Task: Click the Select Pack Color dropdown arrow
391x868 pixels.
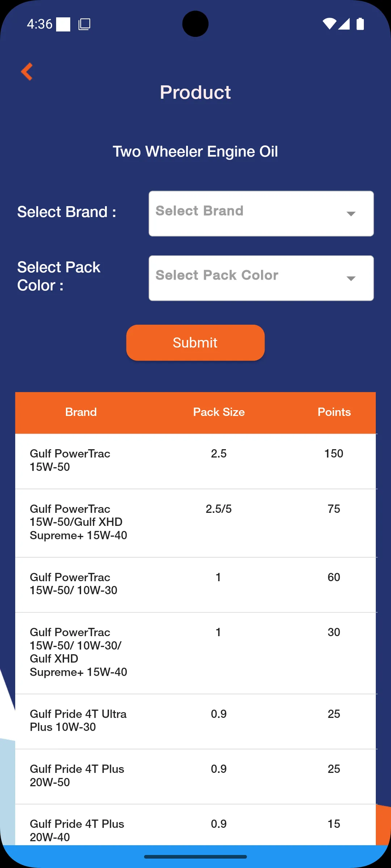Action: coord(351,278)
